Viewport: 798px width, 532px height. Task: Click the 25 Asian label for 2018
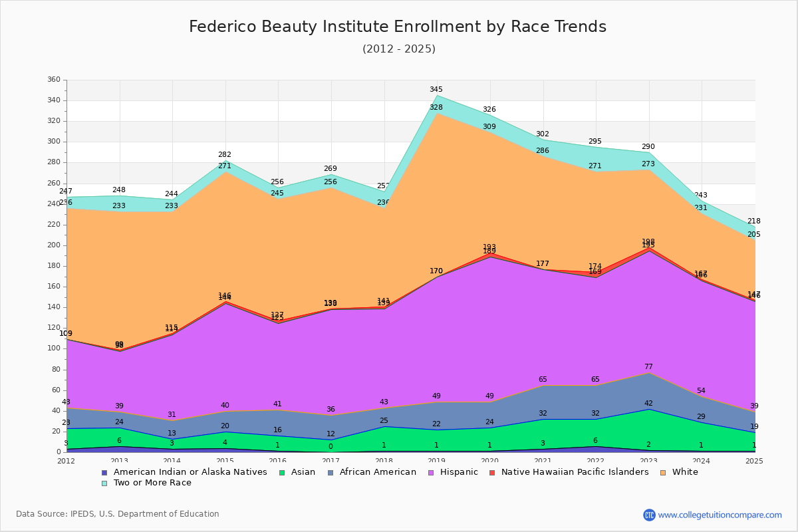tap(384, 421)
